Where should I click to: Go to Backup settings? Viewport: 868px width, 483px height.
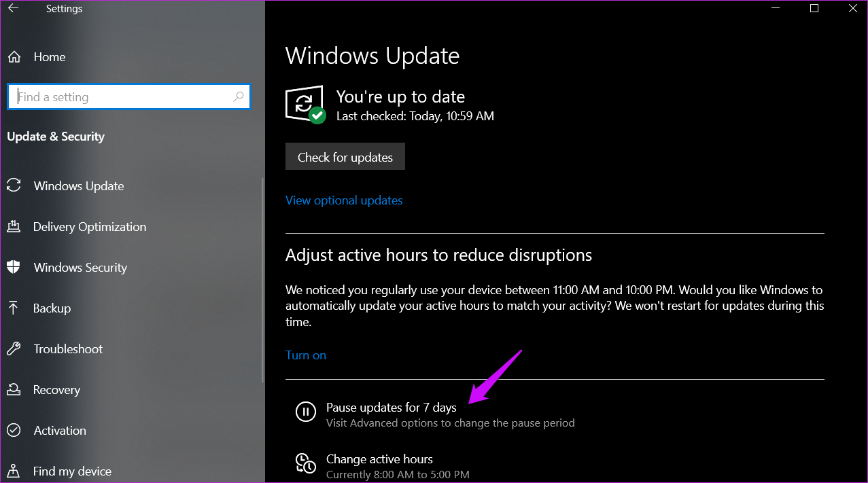coord(52,308)
